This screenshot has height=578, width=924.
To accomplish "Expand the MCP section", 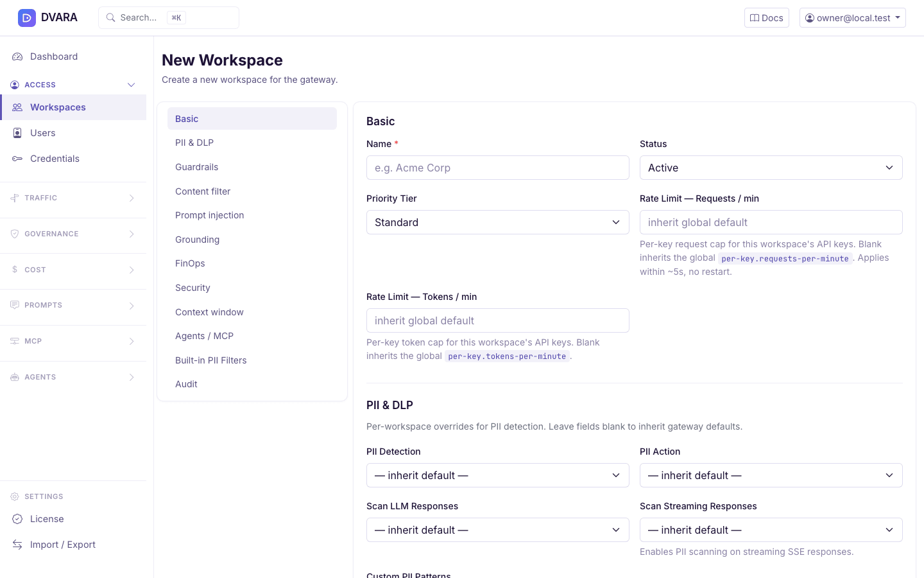I will [73, 341].
